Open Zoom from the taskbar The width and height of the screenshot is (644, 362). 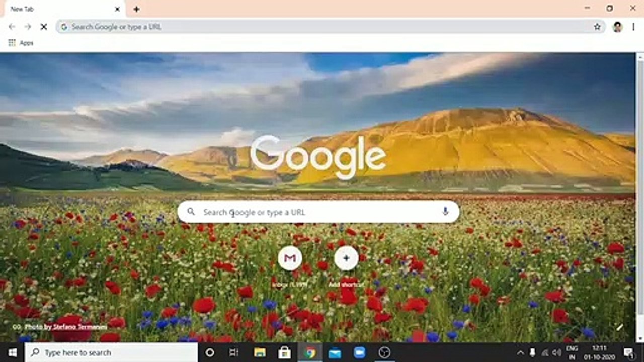click(x=360, y=352)
